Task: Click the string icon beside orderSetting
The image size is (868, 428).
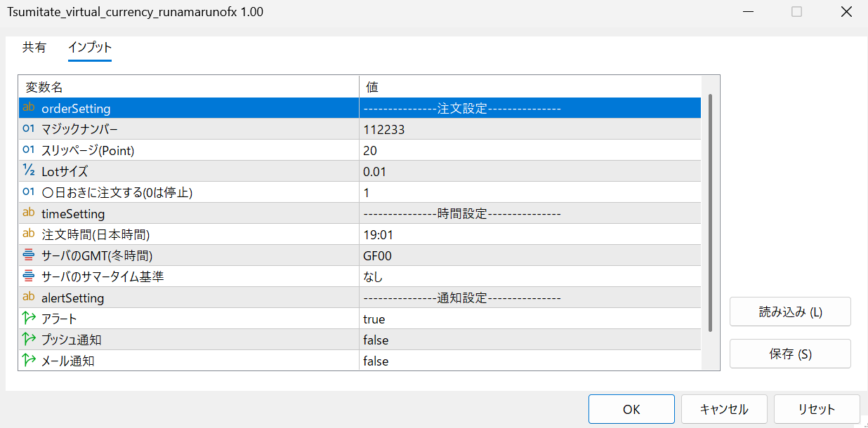Action: coord(29,108)
